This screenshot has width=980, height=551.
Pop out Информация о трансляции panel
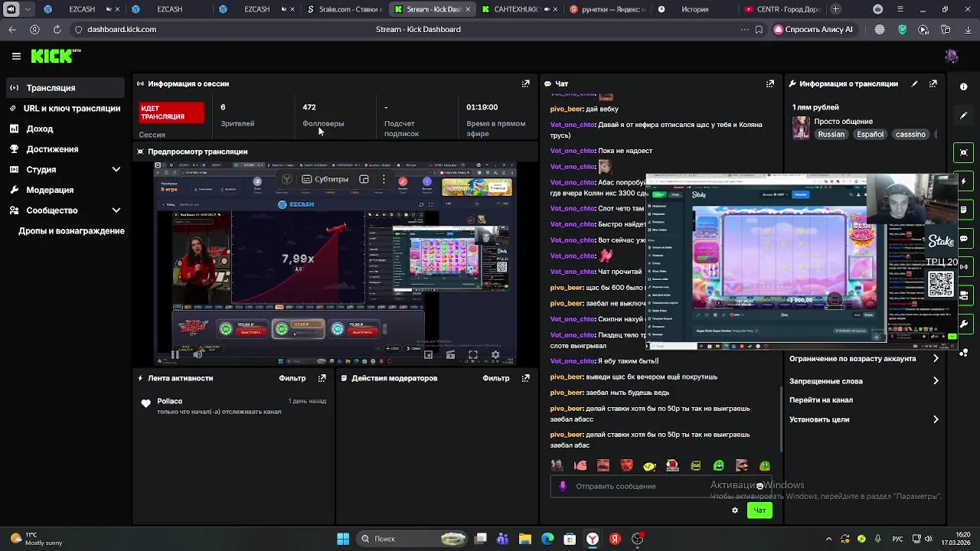(933, 83)
